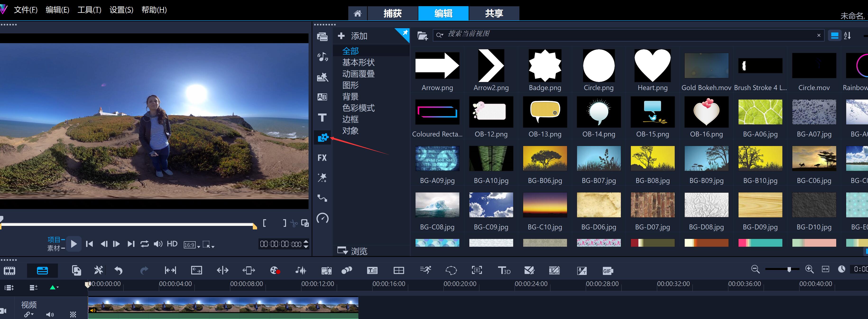The image size is (868, 319).
Task: Switch to the 共享 tab
Action: [x=494, y=13]
